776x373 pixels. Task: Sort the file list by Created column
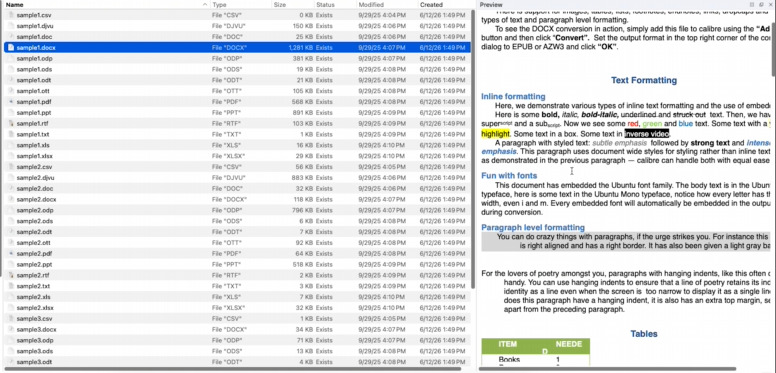point(443,4)
